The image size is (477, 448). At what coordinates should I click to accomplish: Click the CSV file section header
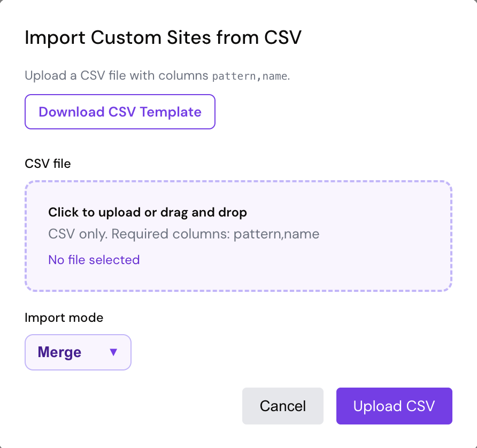pos(48,164)
